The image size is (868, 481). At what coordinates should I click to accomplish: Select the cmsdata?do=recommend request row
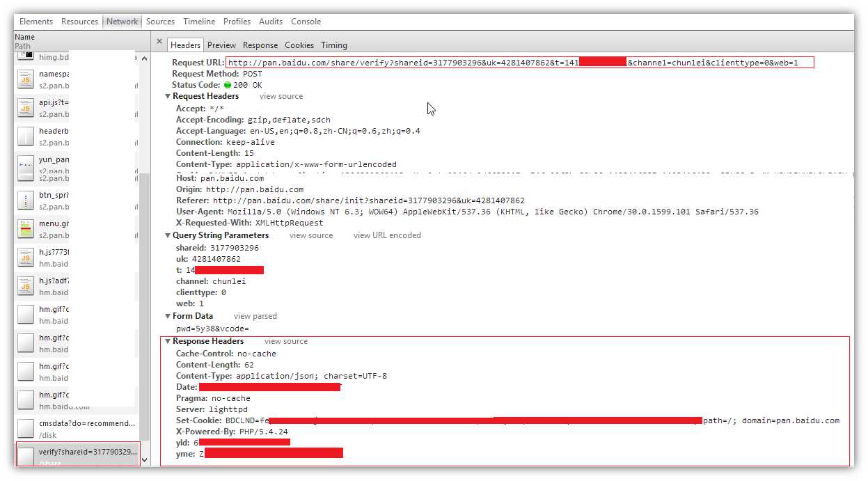pos(77,429)
